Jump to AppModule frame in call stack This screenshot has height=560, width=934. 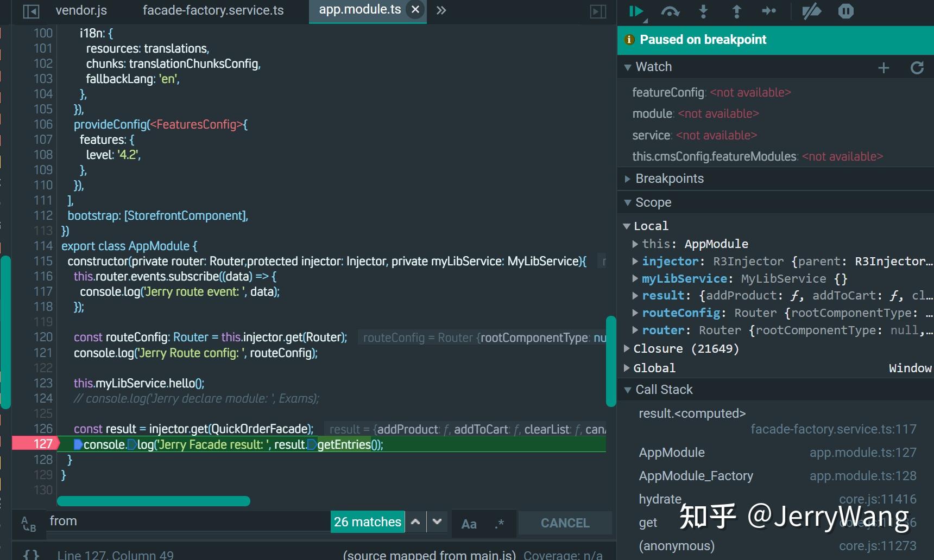(672, 452)
